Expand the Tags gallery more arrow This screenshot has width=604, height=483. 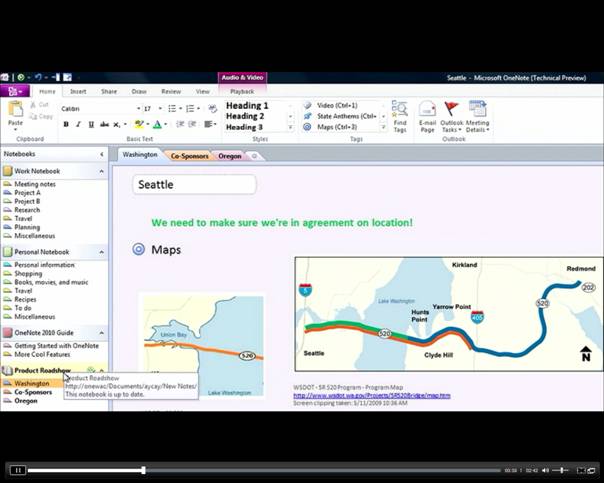click(x=383, y=127)
